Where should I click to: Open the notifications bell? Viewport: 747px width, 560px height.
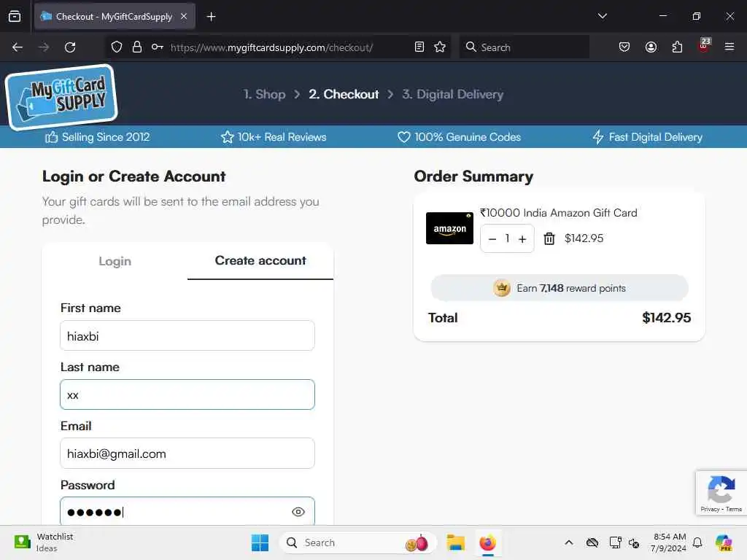tap(697, 542)
